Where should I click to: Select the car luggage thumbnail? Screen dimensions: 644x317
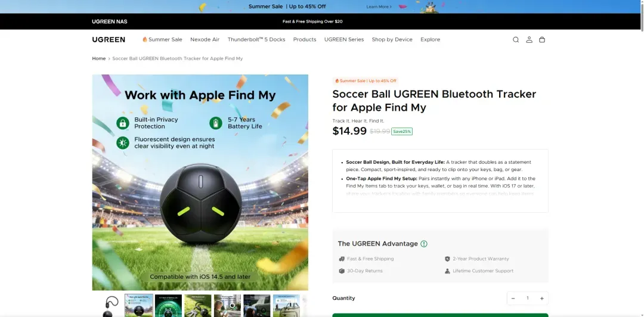tap(257, 306)
